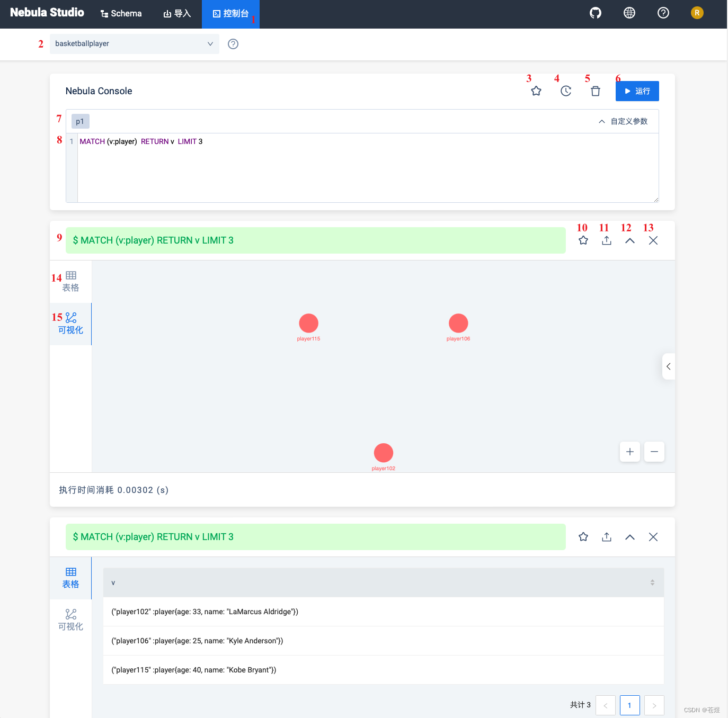Click the p1 parameter tag
Image resolution: width=728 pixels, height=718 pixels.
point(81,121)
